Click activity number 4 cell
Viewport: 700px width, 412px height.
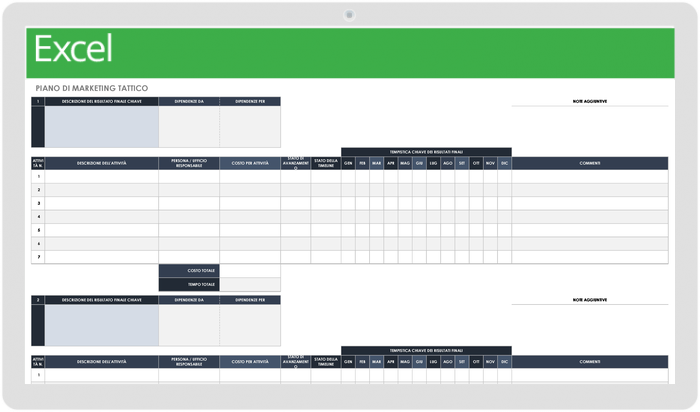click(38, 216)
